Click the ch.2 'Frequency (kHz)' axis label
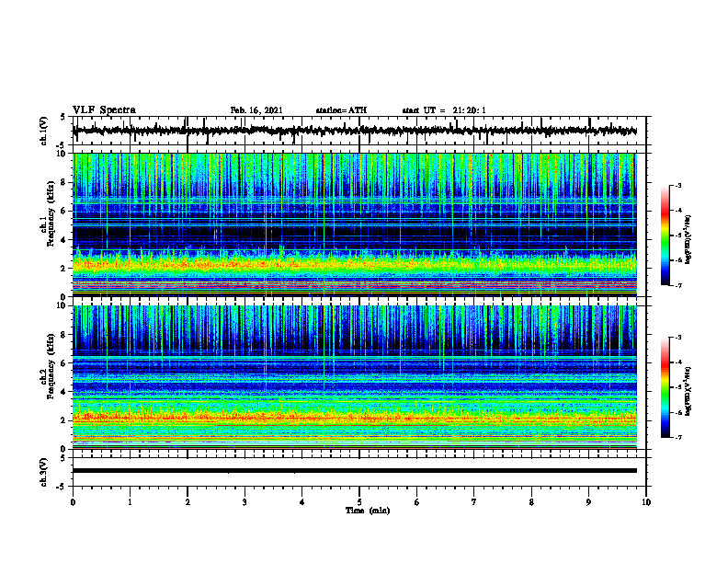The image size is (728, 563). click(x=51, y=366)
